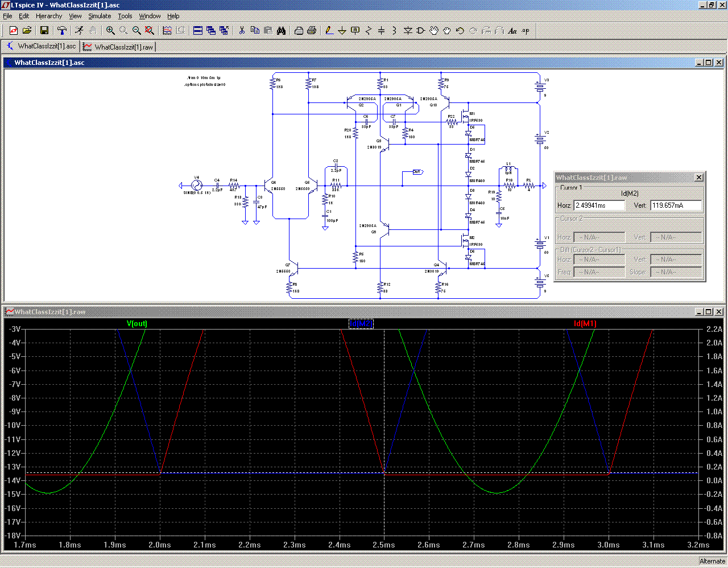
Task: Click the Id(M1) trace label
Action: click(585, 323)
